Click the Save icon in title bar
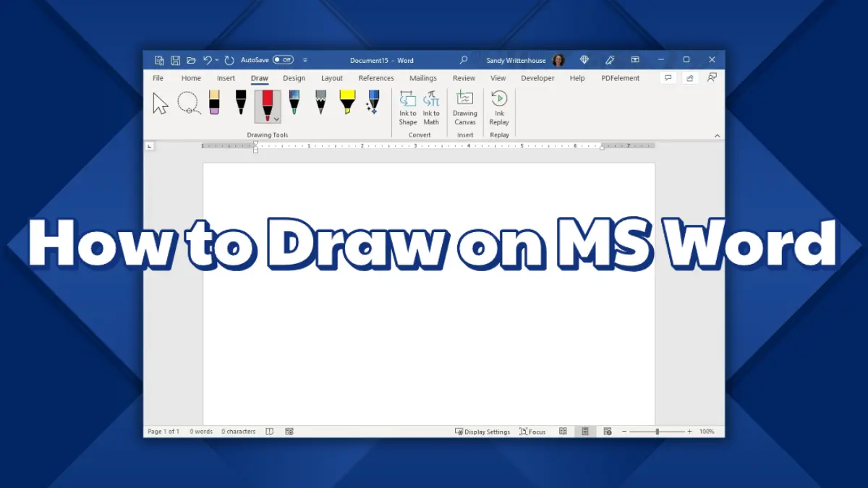The height and width of the screenshot is (488, 868). click(x=175, y=61)
